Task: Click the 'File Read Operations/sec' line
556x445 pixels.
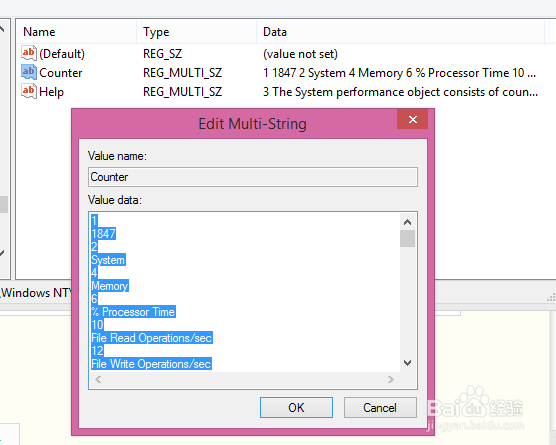Action: coord(152,338)
